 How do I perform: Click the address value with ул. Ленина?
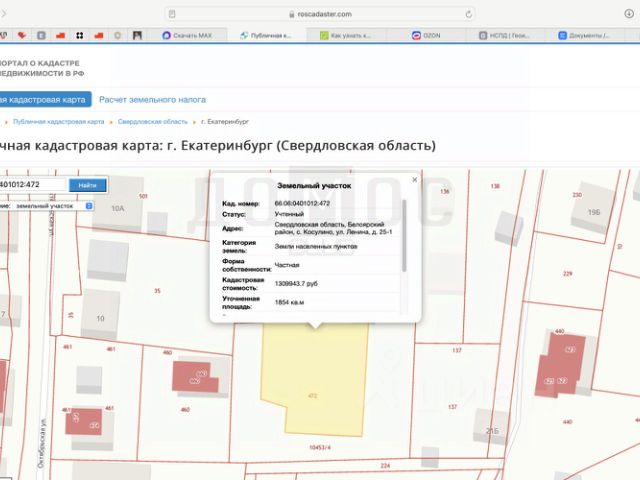[333, 228]
